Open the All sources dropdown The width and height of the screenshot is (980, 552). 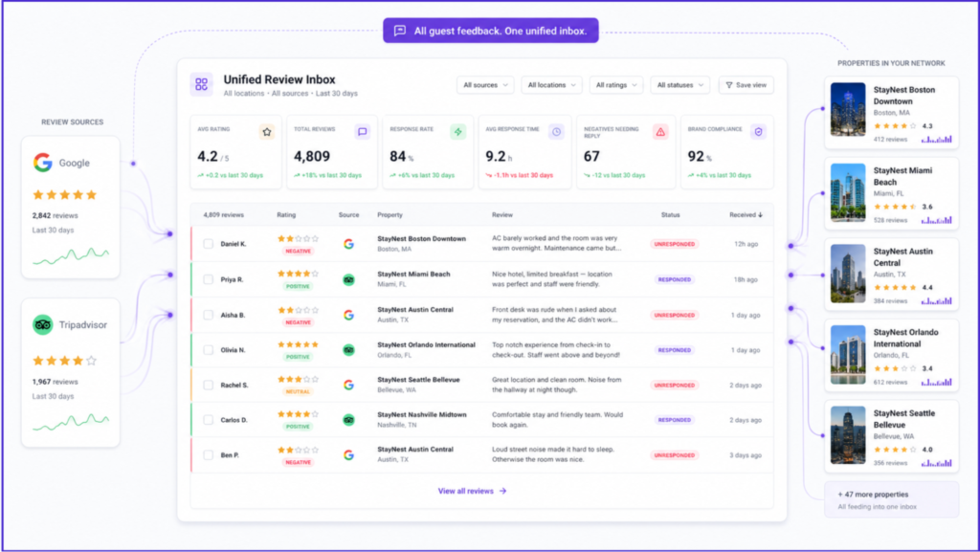(485, 85)
